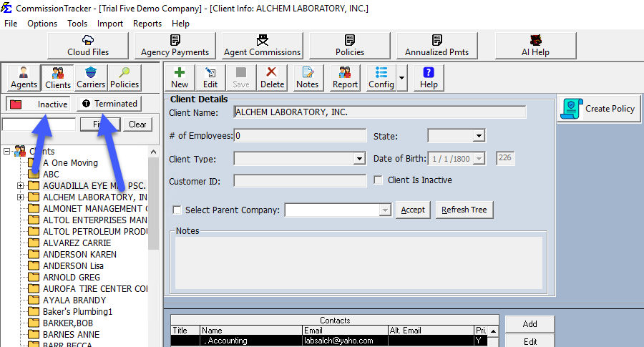644x347 pixels.
Task: Click the Find button
Action: click(x=100, y=124)
